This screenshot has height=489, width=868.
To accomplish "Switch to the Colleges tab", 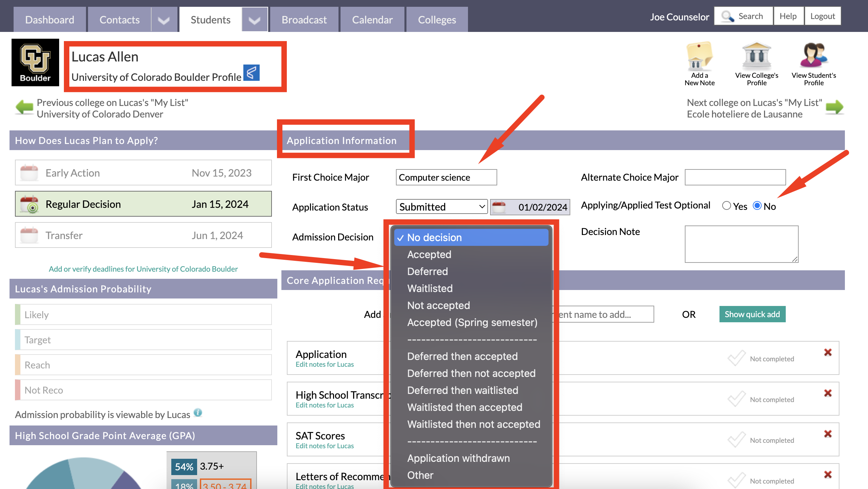I will point(437,20).
